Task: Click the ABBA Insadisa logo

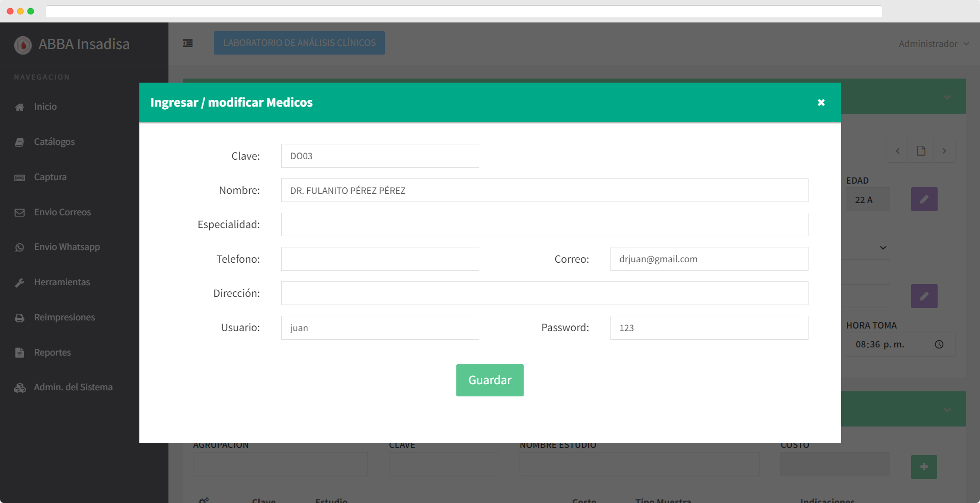Action: (23, 45)
